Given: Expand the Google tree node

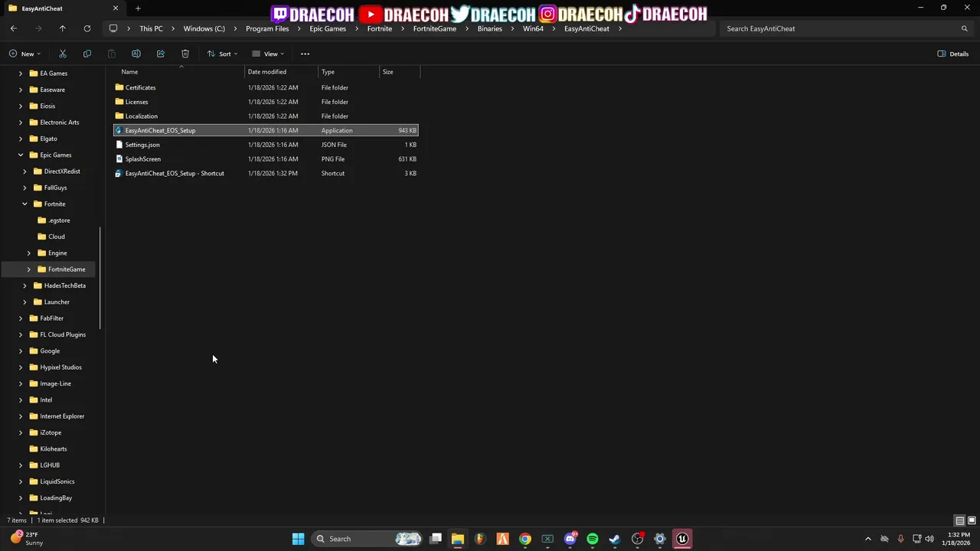Looking at the screenshot, I should pyautogui.click(x=21, y=351).
